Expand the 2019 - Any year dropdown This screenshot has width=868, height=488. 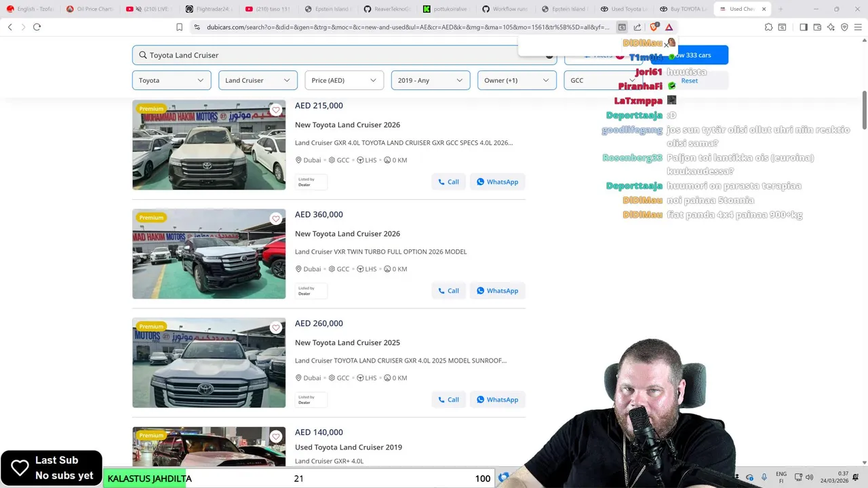tap(431, 80)
